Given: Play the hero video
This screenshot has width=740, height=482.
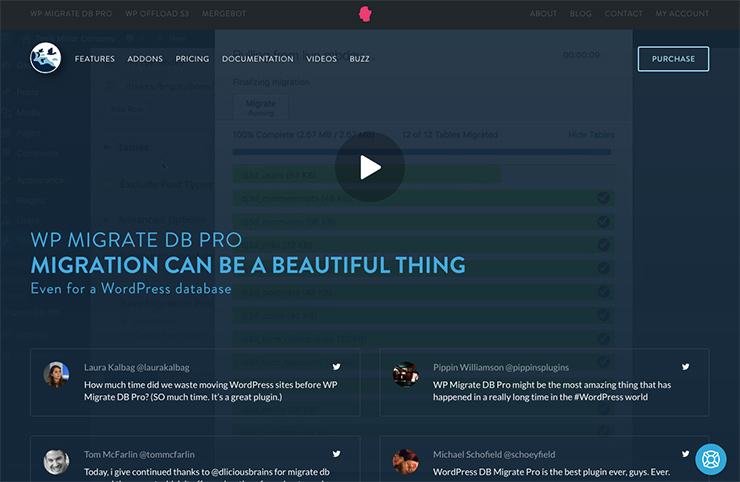Looking at the screenshot, I should 370,167.
